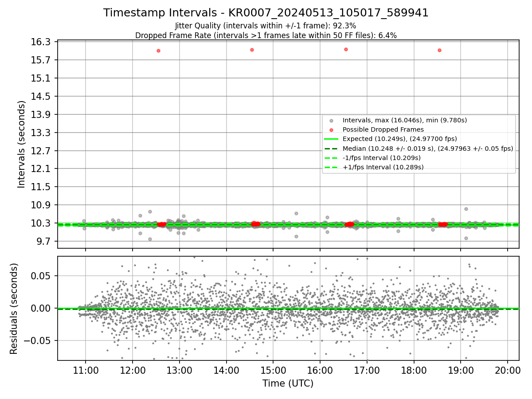Click the "17:00" x-axis tick label
Image resolution: width=532 pixels, height=399 pixels.
[x=367, y=370]
